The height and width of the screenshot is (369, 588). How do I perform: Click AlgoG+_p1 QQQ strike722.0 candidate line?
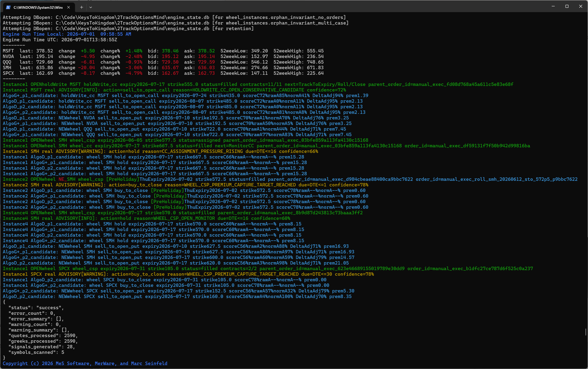click(177, 135)
